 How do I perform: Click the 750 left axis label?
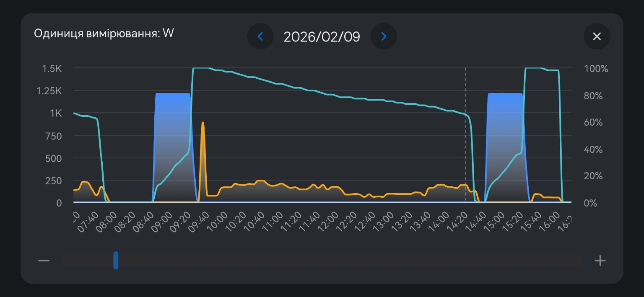click(53, 136)
